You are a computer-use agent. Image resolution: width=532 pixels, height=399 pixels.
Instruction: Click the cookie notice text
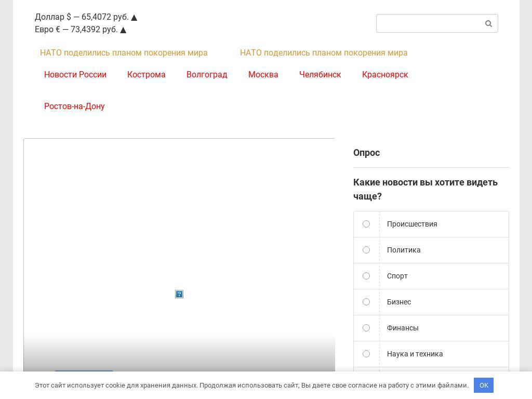[x=251, y=385]
